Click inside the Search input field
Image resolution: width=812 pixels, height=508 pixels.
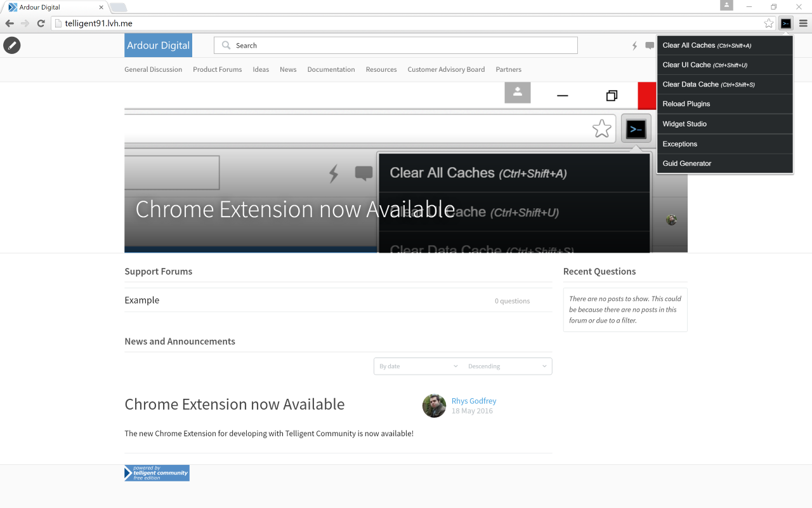click(x=381, y=45)
